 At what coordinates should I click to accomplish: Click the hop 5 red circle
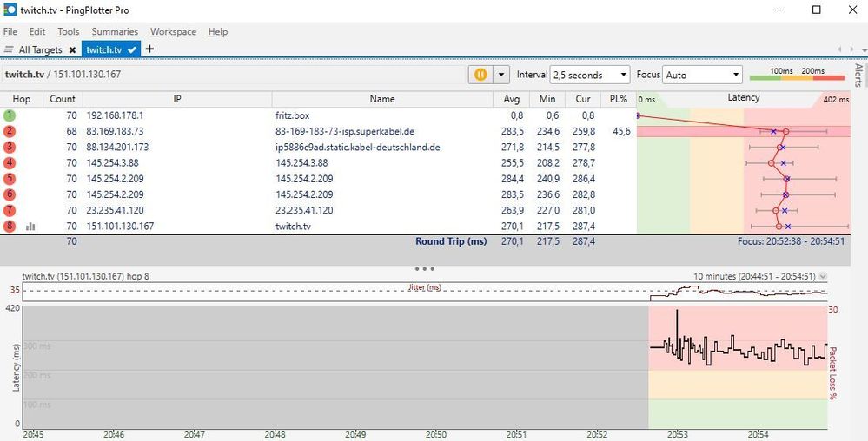(10, 179)
